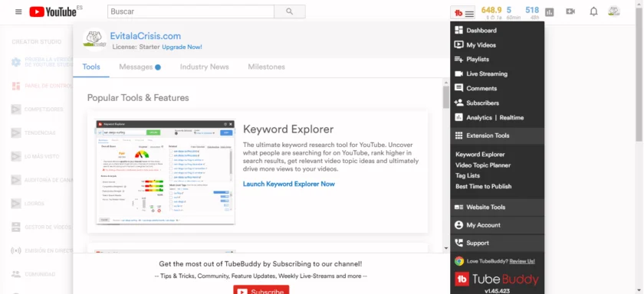This screenshot has height=294, width=644.
Task: Open the Industry News tab
Action: (204, 67)
